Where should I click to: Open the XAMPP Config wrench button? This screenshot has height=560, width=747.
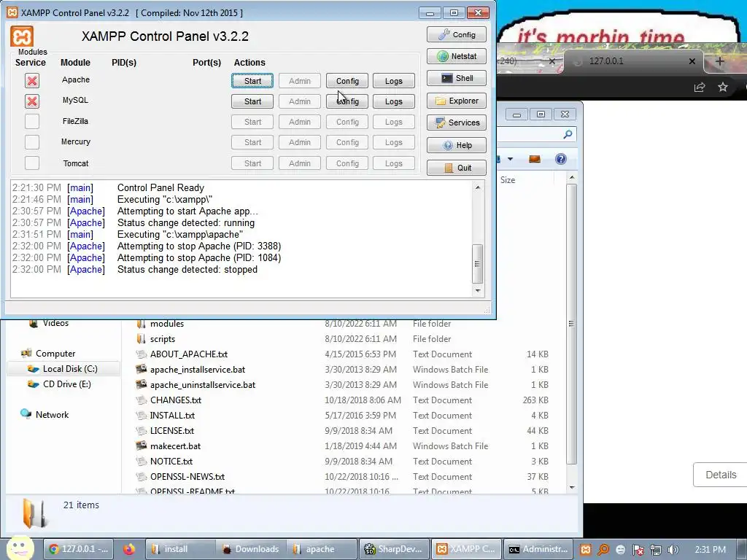(x=457, y=34)
